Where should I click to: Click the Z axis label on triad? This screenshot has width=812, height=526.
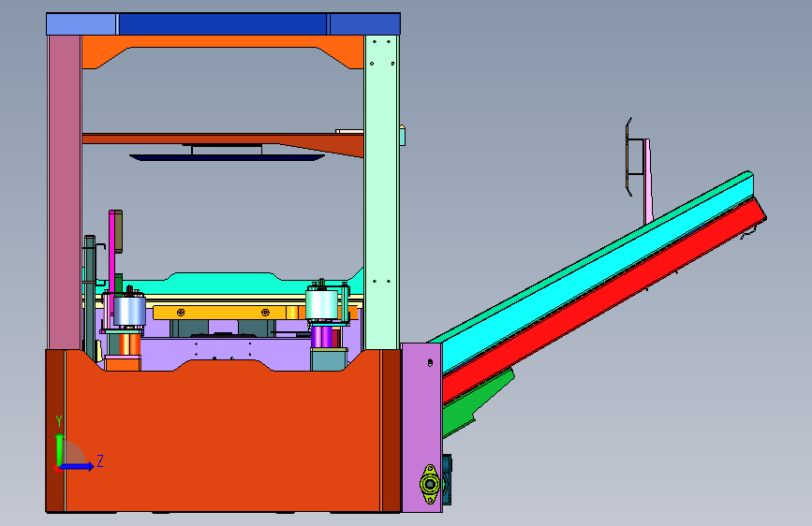click(x=100, y=460)
